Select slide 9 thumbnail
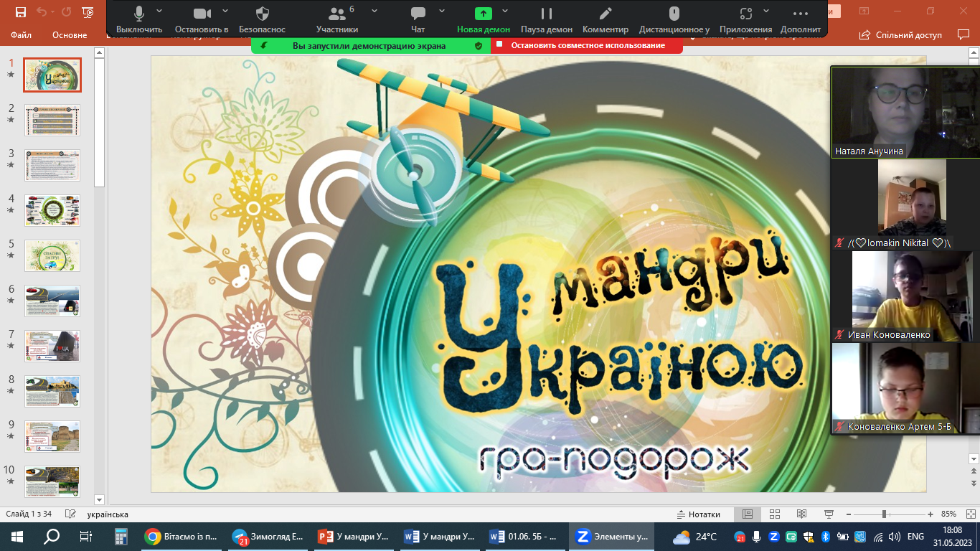Viewport: 980px width, 551px height. click(52, 436)
